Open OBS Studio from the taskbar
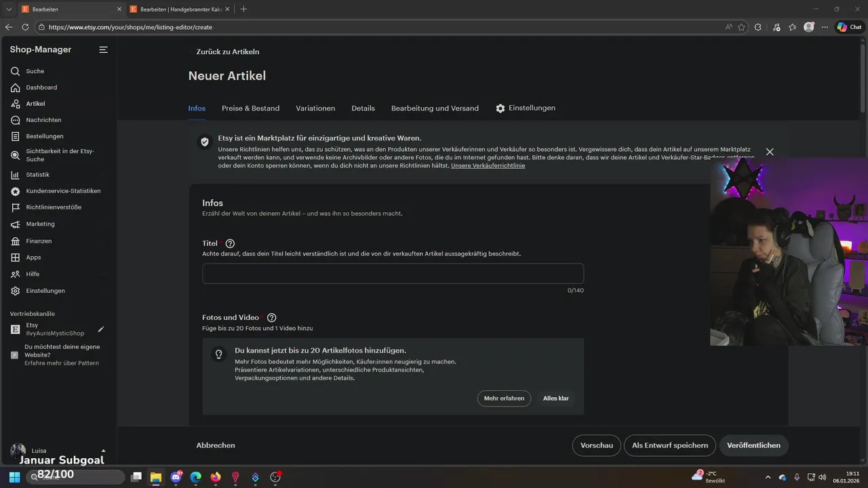The width and height of the screenshot is (868, 488). pyautogui.click(x=275, y=477)
